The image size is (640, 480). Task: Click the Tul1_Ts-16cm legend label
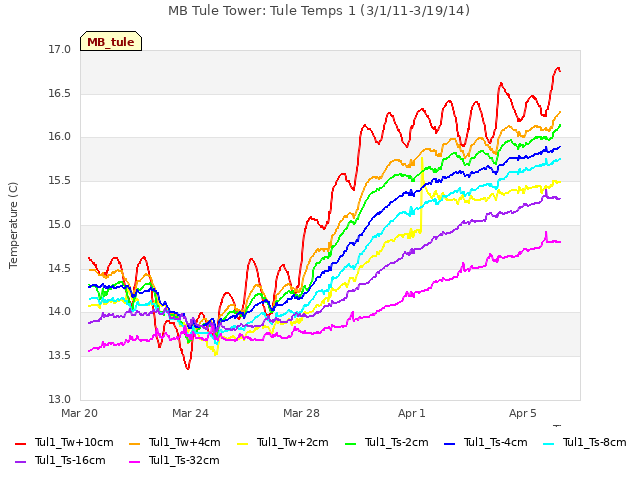[x=70, y=460]
